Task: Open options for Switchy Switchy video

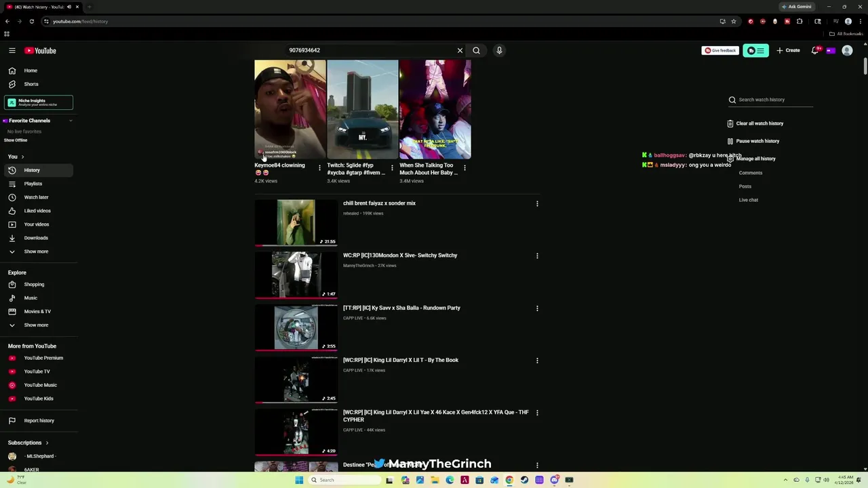Action: pos(537,256)
